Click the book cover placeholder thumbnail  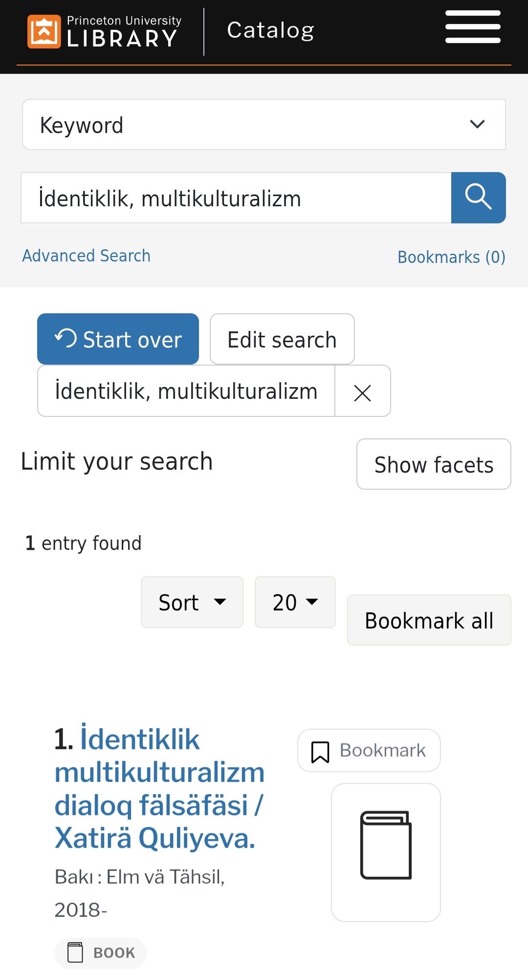tap(386, 852)
